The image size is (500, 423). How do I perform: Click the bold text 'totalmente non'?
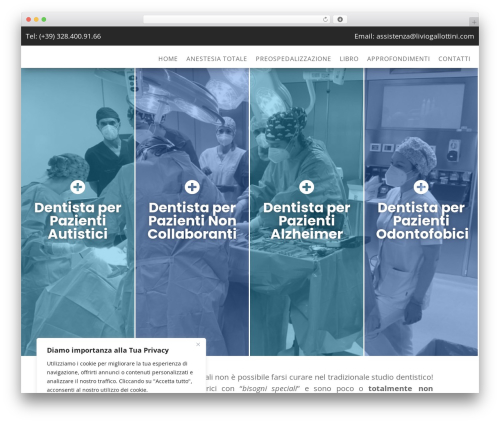tap(400, 388)
